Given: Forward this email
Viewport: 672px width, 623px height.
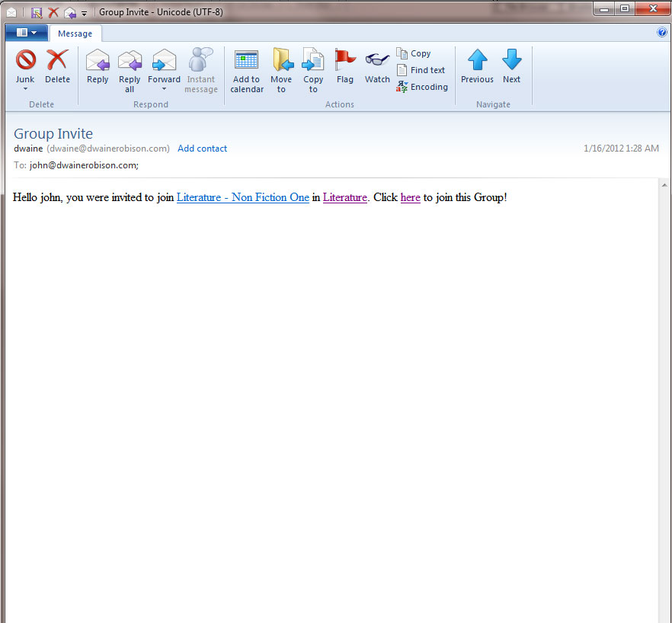Looking at the screenshot, I should point(164,66).
